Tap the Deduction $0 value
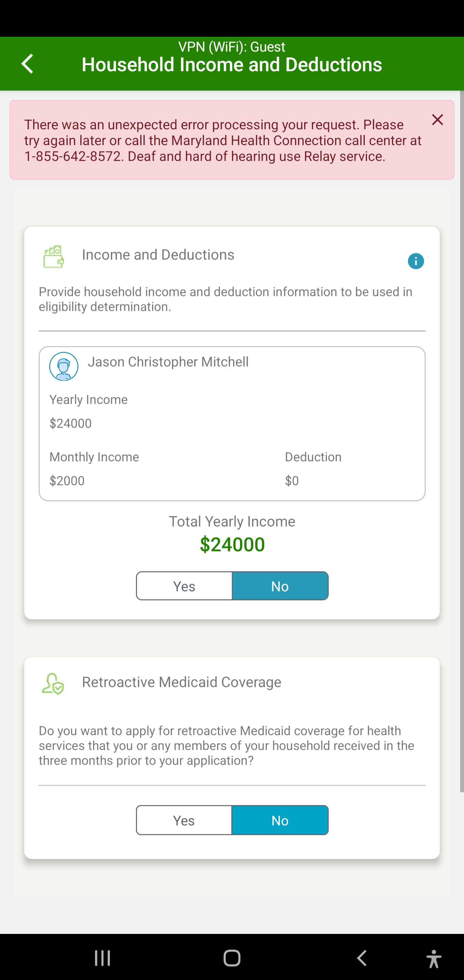The image size is (464, 980). click(292, 481)
